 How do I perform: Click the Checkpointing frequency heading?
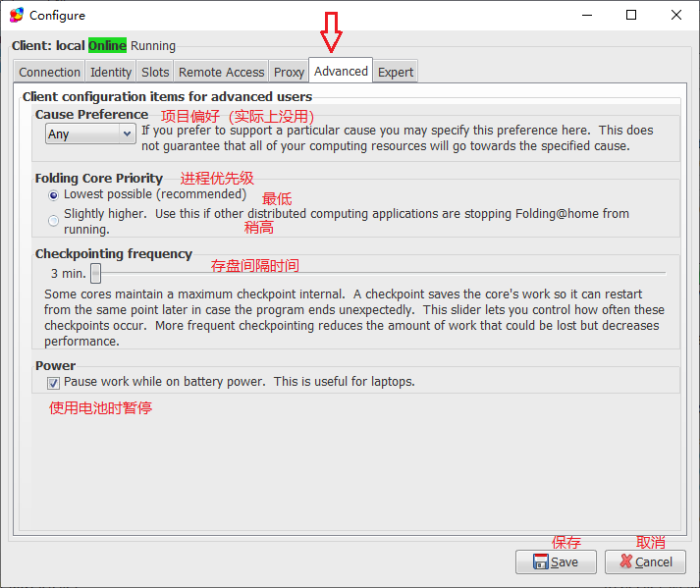(113, 253)
